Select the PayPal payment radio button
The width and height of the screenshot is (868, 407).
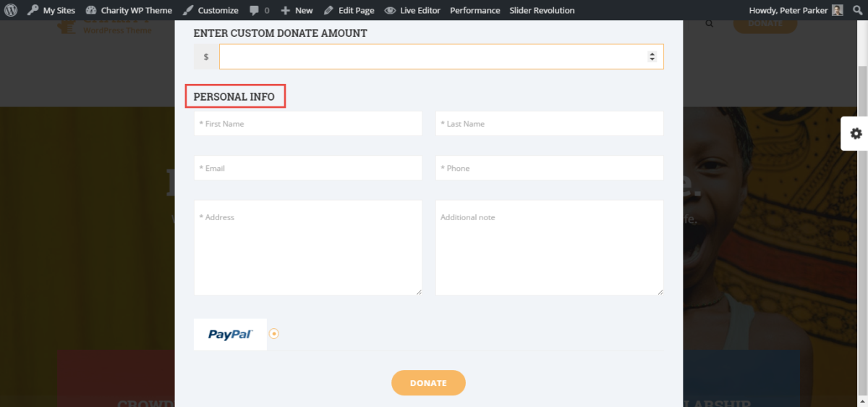pyautogui.click(x=273, y=334)
